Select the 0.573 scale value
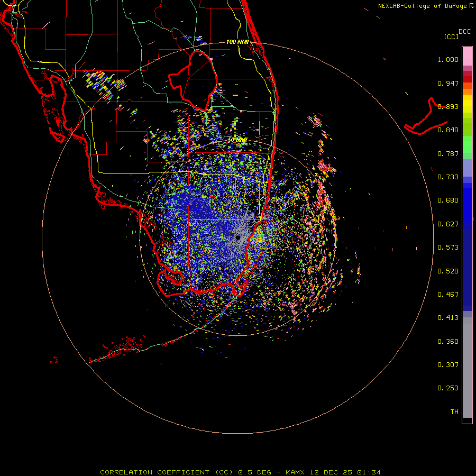Image resolution: width=476 pixels, height=476 pixels. pos(448,248)
